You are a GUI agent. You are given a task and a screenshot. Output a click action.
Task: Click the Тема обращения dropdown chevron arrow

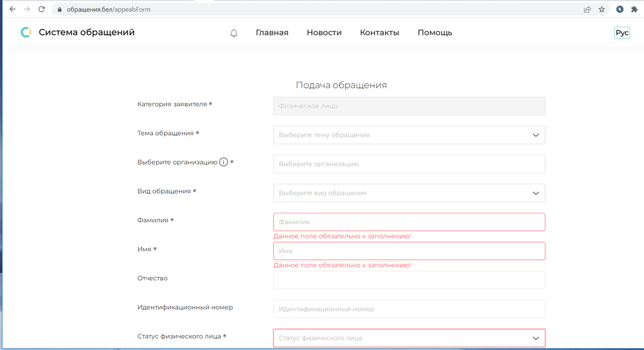536,135
